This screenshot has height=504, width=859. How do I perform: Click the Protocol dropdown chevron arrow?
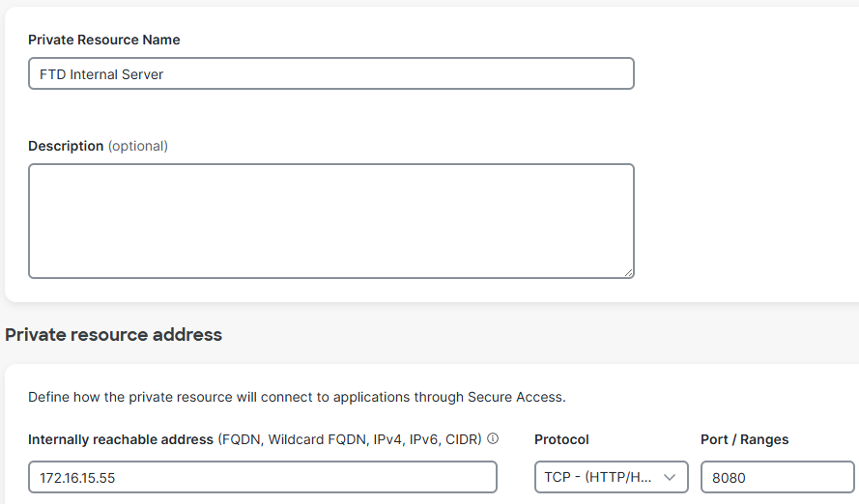[x=669, y=477]
